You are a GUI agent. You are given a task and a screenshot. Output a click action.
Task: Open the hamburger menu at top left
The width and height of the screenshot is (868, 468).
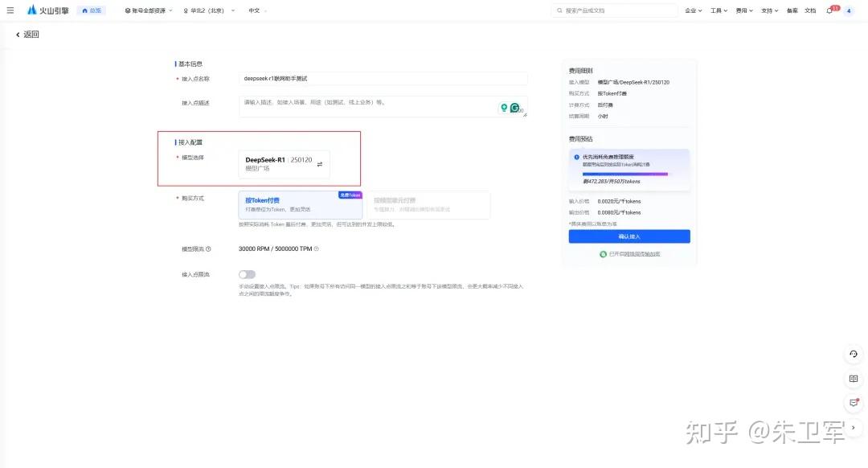click(x=10, y=10)
